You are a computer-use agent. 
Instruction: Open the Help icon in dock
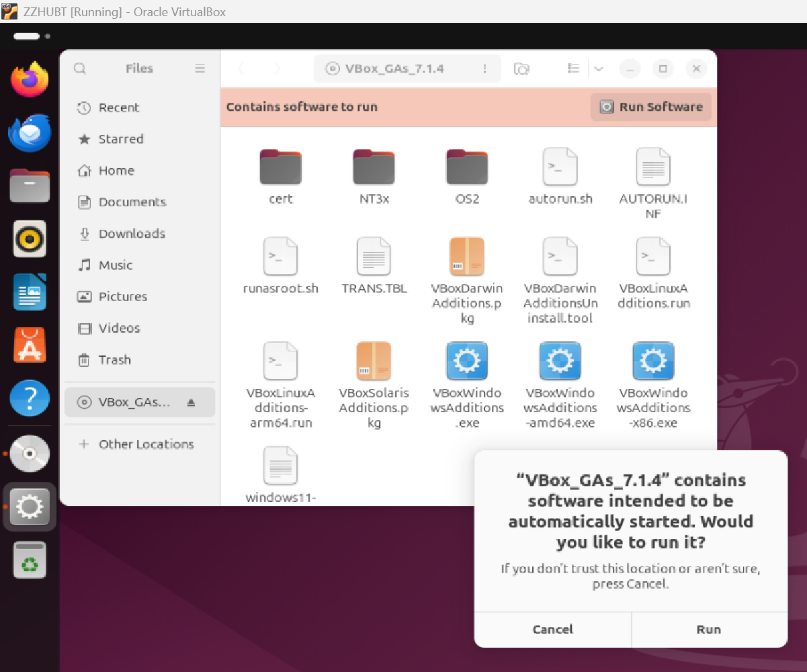coord(30,398)
